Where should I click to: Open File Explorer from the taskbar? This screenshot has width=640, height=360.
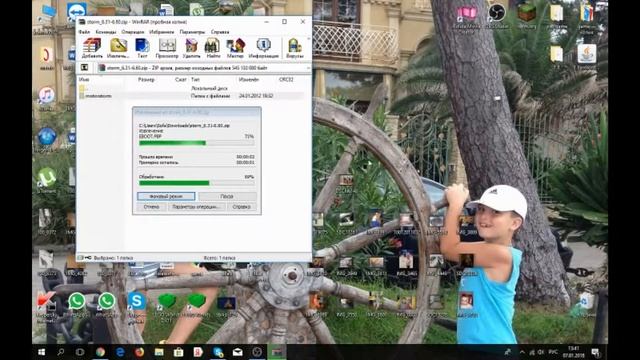click(159, 352)
